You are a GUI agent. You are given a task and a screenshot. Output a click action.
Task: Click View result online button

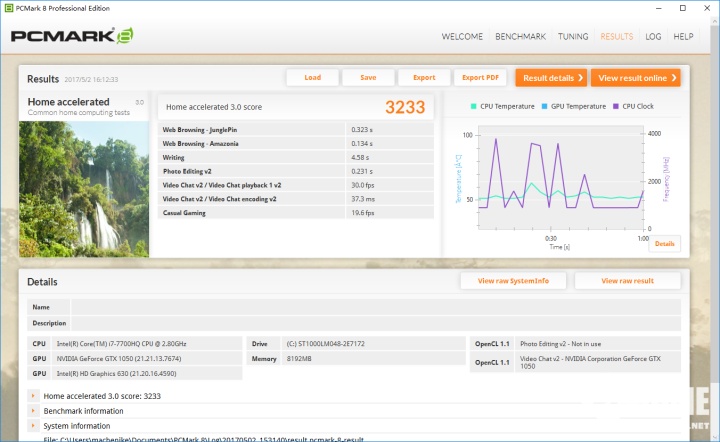coord(635,78)
